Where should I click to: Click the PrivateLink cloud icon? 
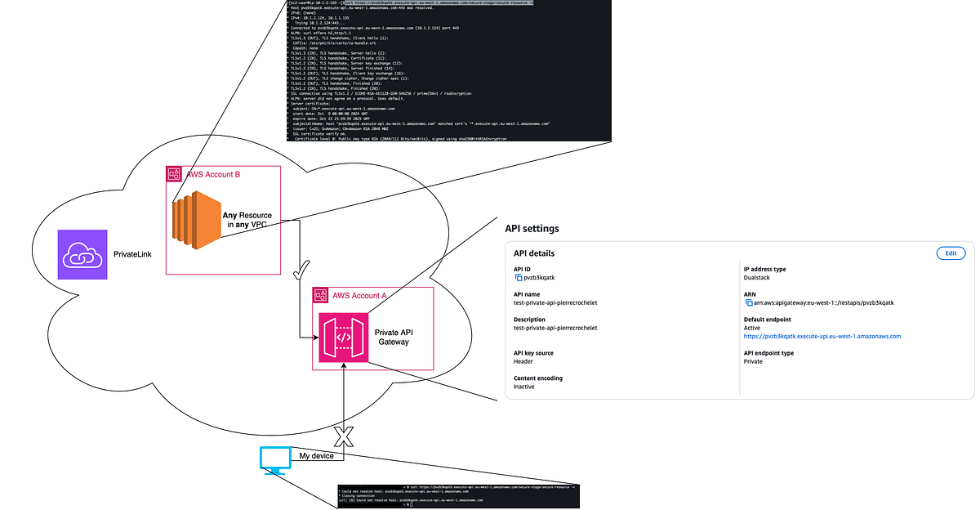[82, 254]
